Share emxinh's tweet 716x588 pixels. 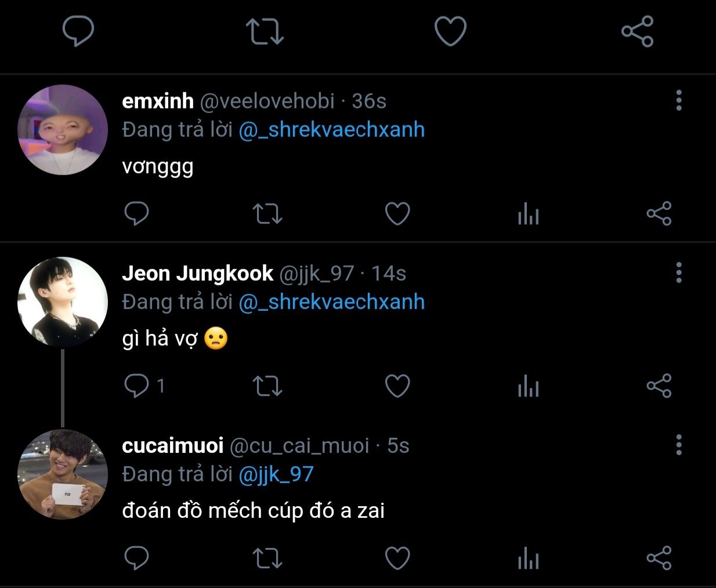[659, 214]
